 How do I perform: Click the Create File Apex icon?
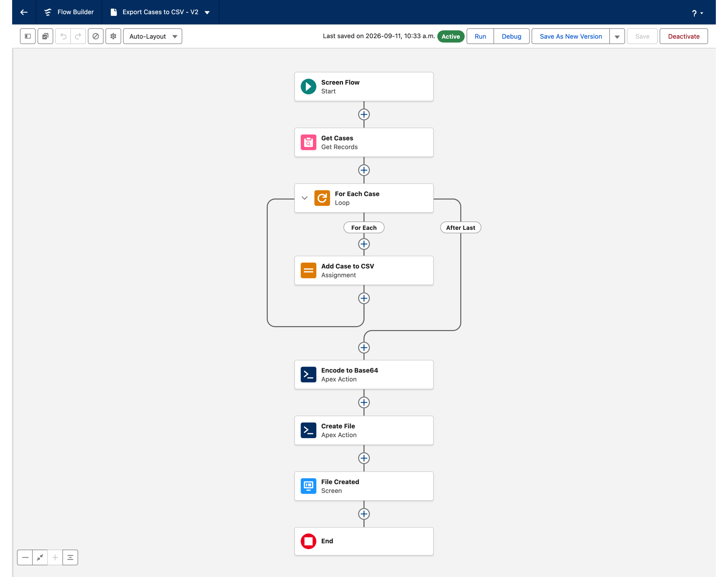pos(308,430)
